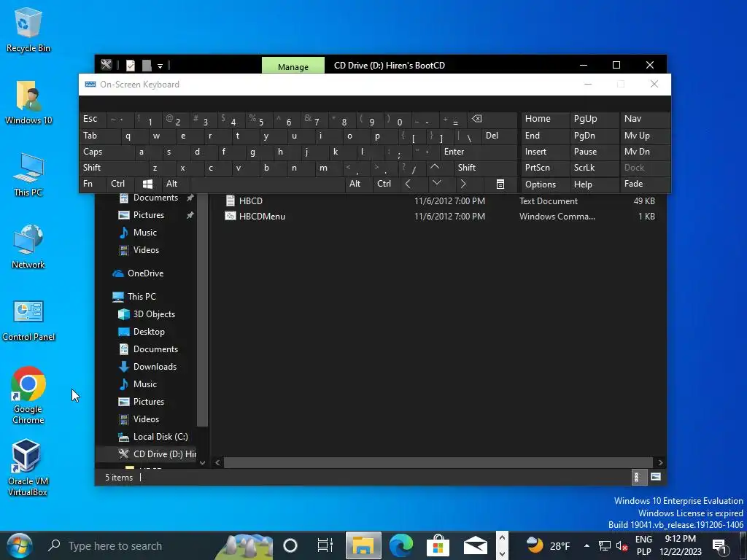Click the Nav key on keyboard

pyautogui.click(x=645, y=119)
